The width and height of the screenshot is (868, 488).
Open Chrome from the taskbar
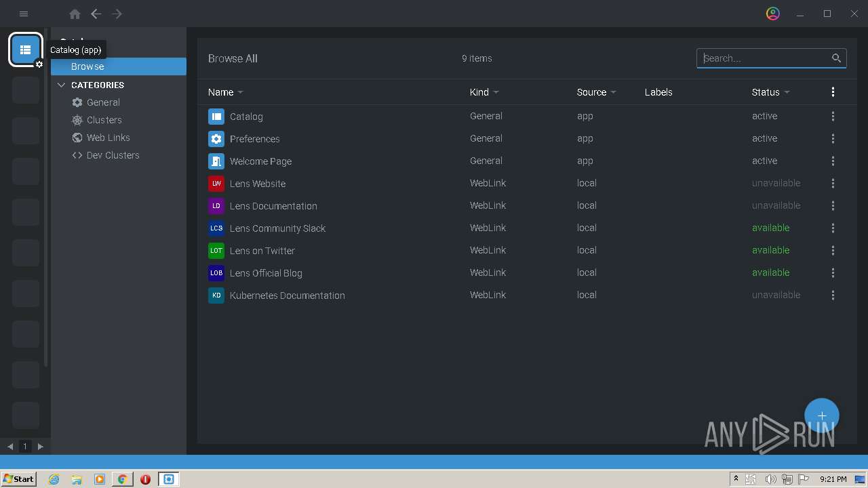point(122,479)
